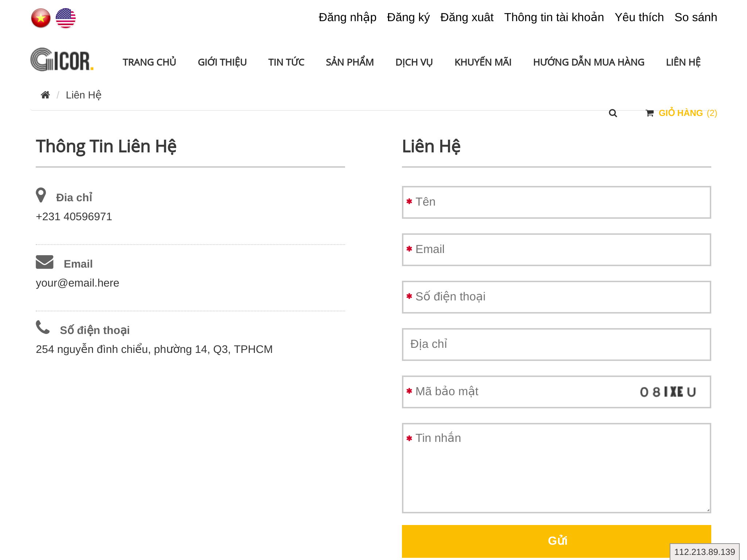Image resolution: width=747 pixels, height=560 pixels.
Task: Click the map pin address icon
Action: point(41,195)
